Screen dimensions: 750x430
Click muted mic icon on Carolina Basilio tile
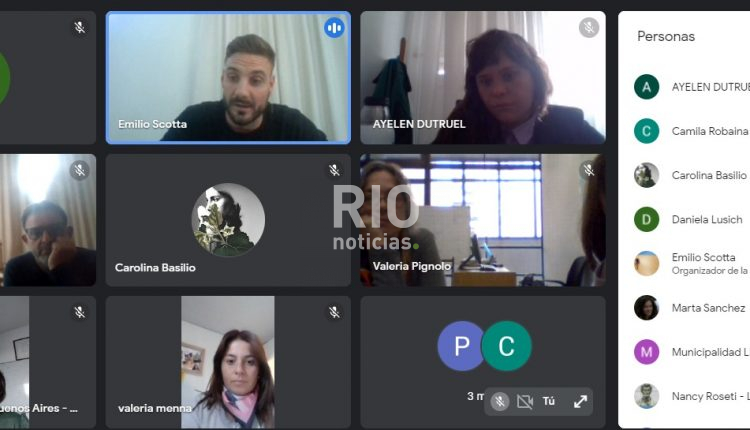point(334,170)
